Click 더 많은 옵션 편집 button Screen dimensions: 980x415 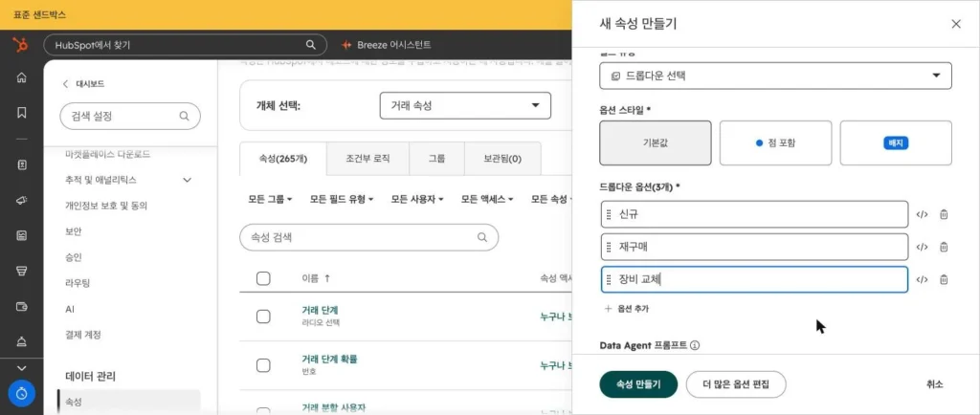[736, 384]
